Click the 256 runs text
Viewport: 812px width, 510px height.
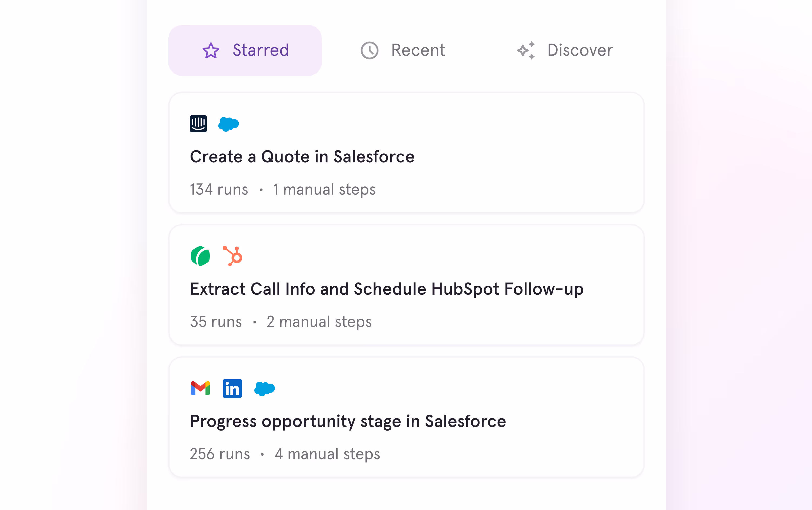(x=220, y=454)
